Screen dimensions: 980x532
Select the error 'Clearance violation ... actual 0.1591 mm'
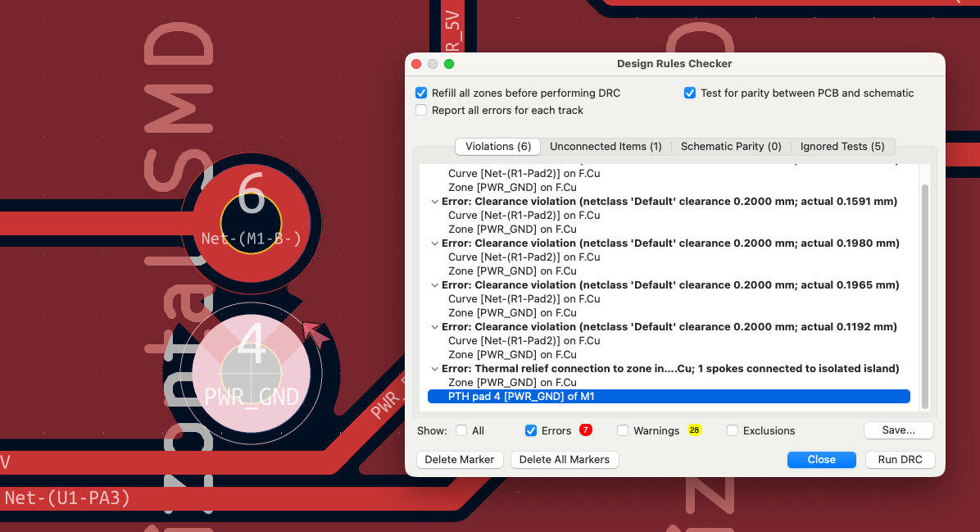[669, 202]
